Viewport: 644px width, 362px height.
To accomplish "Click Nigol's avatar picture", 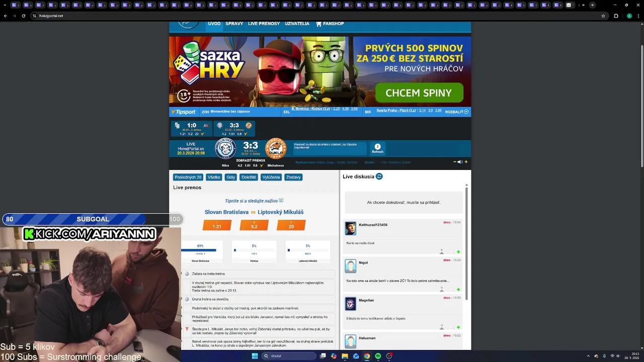I will [350, 266].
